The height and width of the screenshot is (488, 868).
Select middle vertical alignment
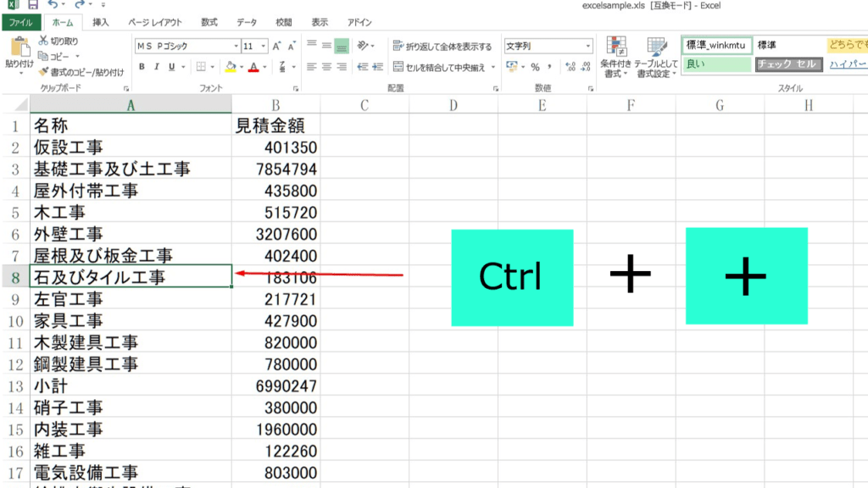pos(326,46)
